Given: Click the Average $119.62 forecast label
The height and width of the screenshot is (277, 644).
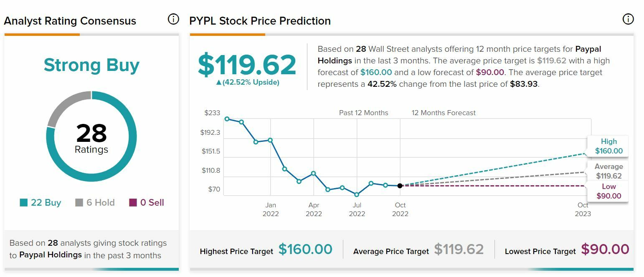Looking at the screenshot, I should pos(609,171).
